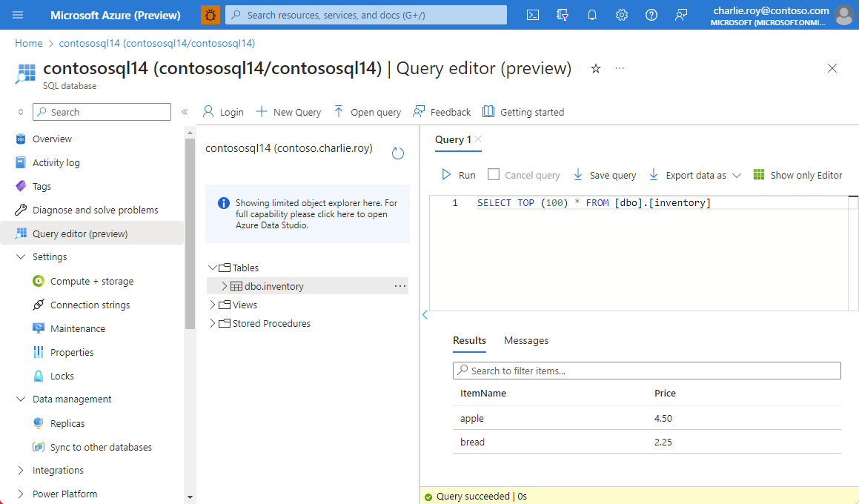Collapse the left sidebar menu
This screenshot has height=504, width=859.
(185, 112)
